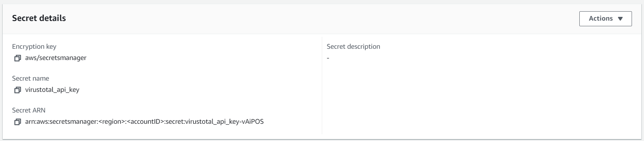Click the Secret name label

click(30, 78)
